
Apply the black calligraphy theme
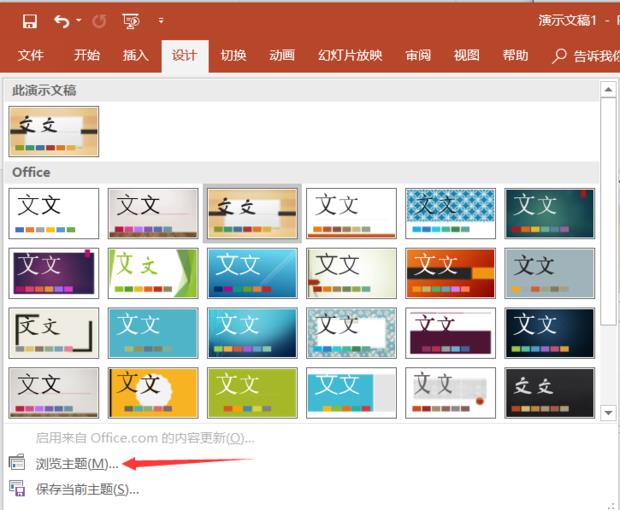point(550,393)
